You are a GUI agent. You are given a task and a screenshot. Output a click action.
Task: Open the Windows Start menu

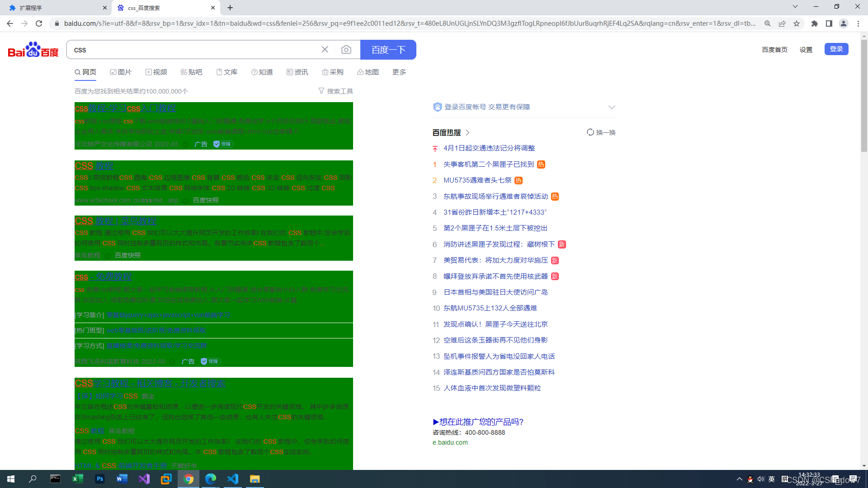(x=11, y=479)
